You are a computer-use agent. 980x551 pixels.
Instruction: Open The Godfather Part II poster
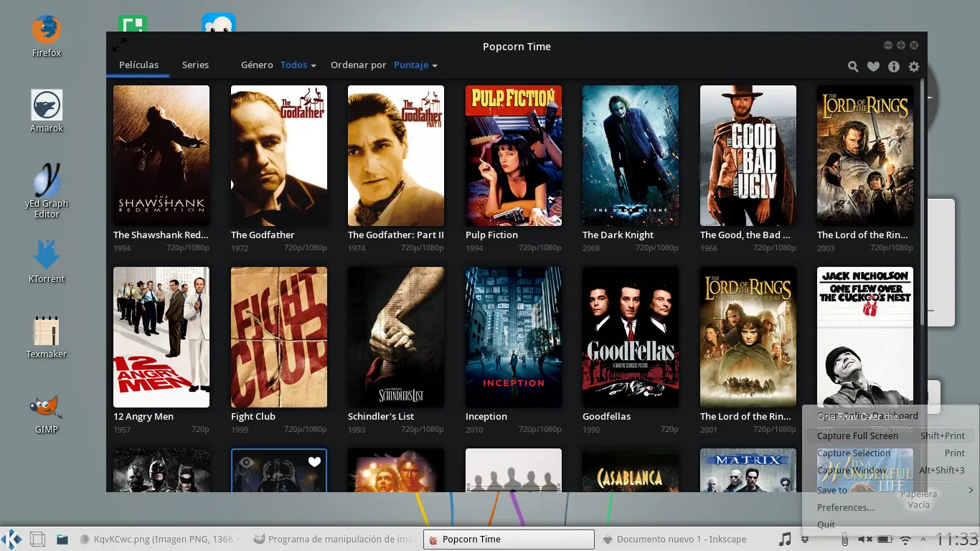click(x=396, y=156)
